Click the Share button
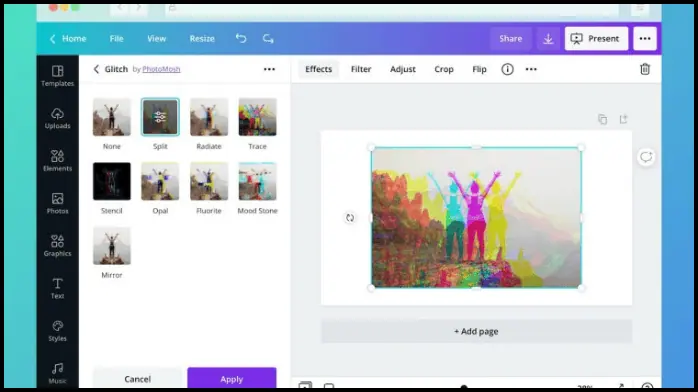Image resolution: width=698 pixels, height=392 pixels. coord(510,39)
